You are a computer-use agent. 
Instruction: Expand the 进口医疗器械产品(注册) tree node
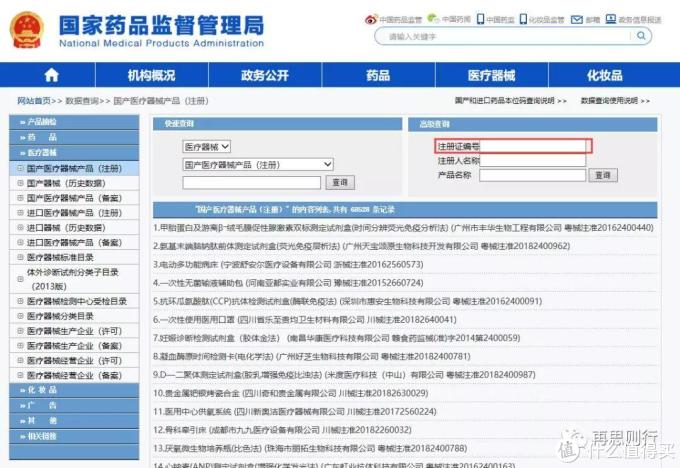click(20, 213)
